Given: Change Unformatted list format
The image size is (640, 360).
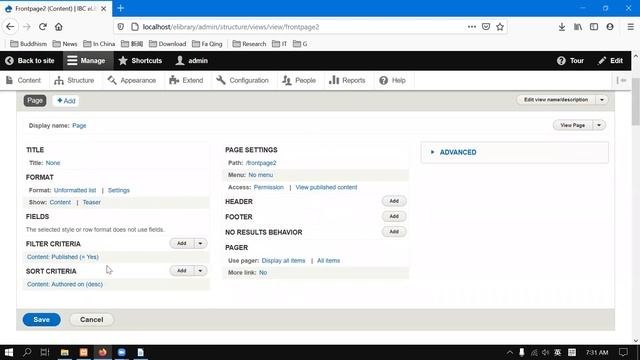Looking at the screenshot, I should pyautogui.click(x=75, y=190).
